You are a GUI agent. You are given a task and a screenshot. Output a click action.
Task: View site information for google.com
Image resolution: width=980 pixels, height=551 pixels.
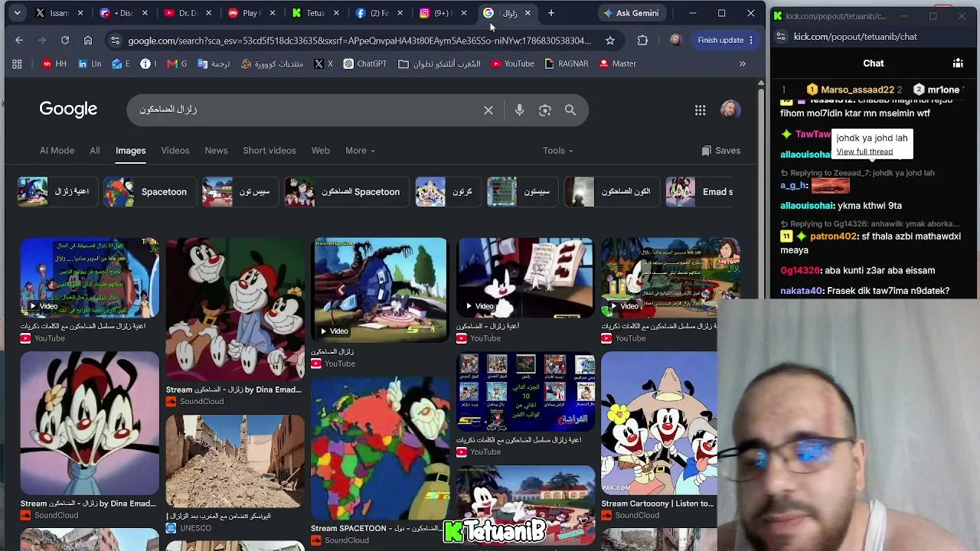[115, 40]
